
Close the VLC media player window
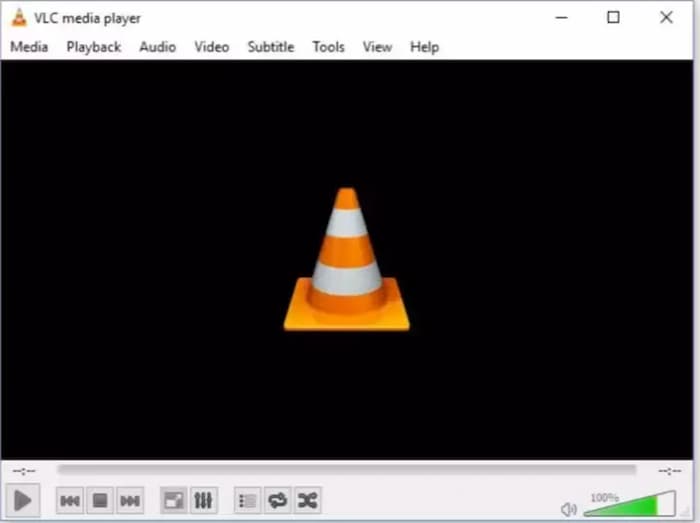[x=666, y=17]
